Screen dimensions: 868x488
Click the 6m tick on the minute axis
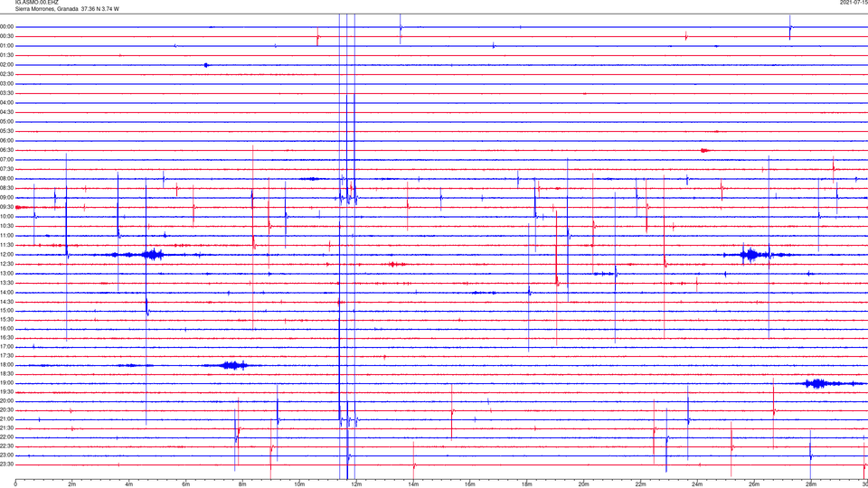point(185,484)
